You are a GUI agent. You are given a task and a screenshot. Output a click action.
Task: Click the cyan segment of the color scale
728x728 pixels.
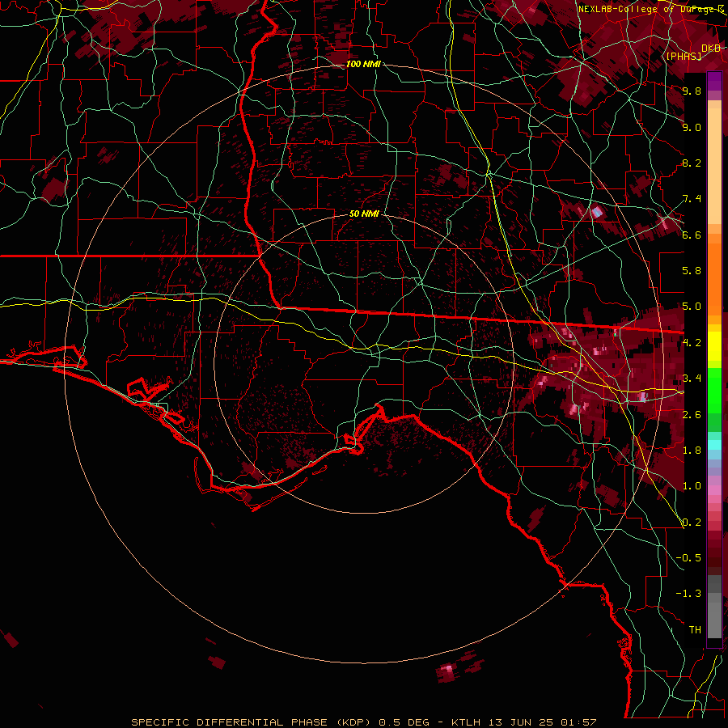tap(714, 444)
